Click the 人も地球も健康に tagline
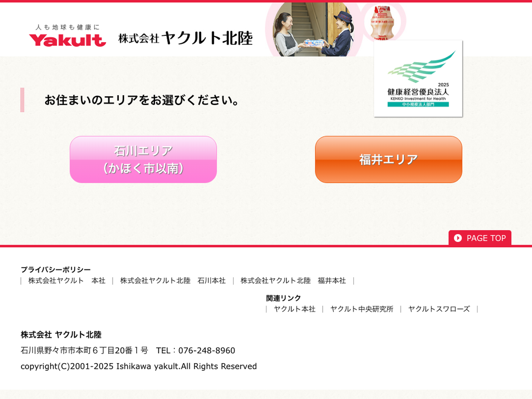 click(x=67, y=27)
